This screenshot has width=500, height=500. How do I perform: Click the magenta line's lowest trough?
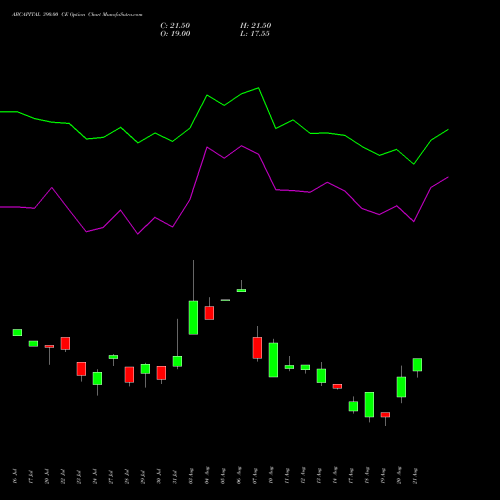pyautogui.click(x=138, y=234)
